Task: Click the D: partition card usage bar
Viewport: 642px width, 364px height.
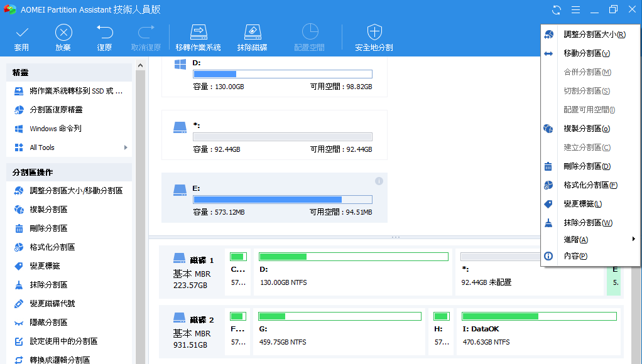Action: click(283, 74)
